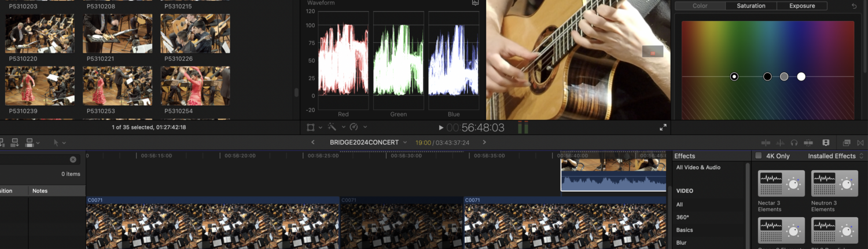Viewport: 868px width, 249px height.
Task: Click the overwrite clip icon
Action: (31, 142)
